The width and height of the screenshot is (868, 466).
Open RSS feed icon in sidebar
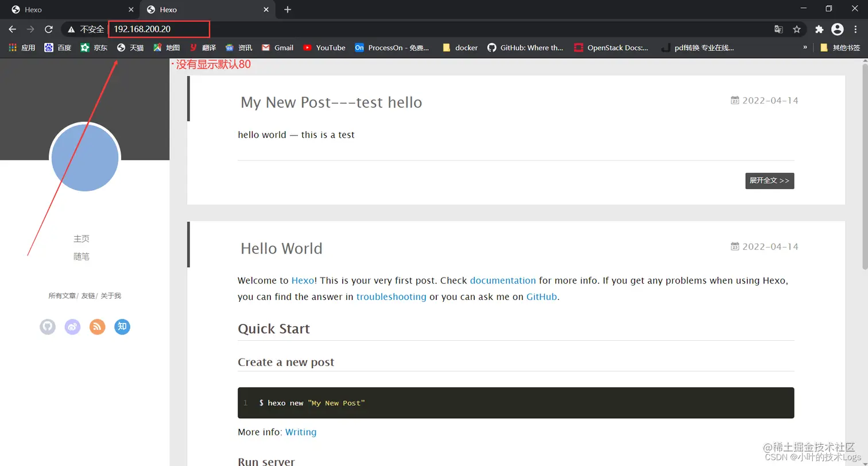coord(98,327)
